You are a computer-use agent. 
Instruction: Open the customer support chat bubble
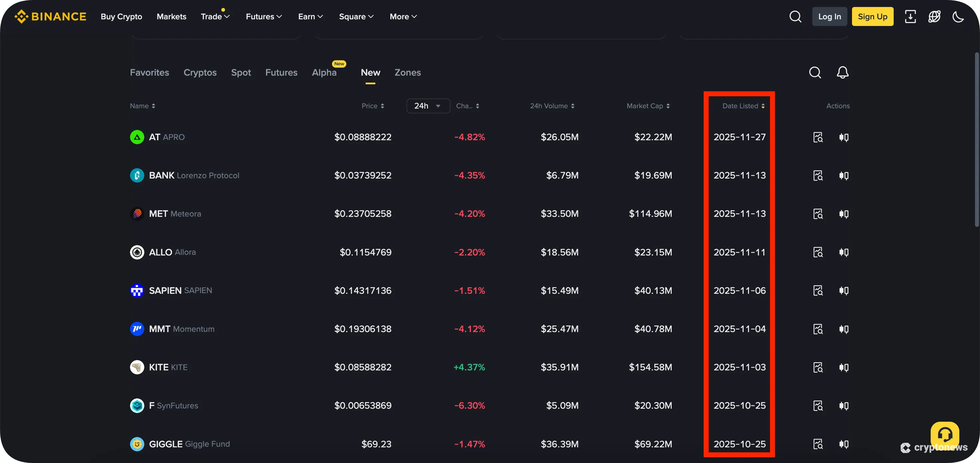point(945,434)
